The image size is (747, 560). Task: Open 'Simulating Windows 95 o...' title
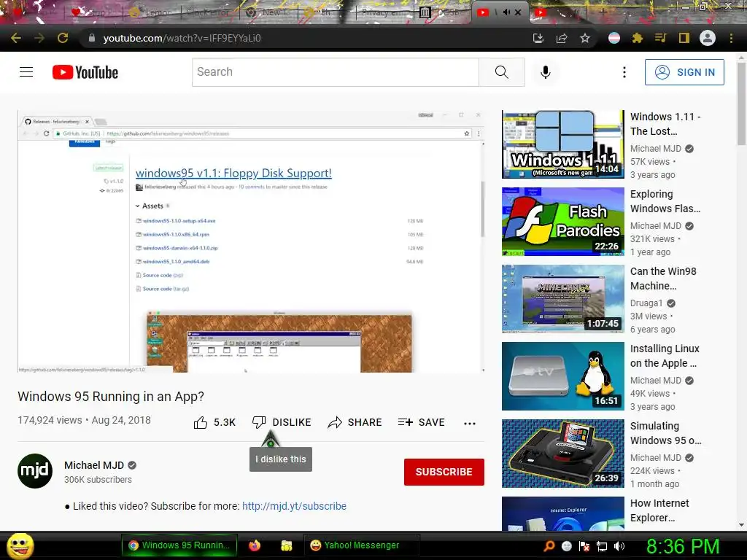(x=665, y=433)
